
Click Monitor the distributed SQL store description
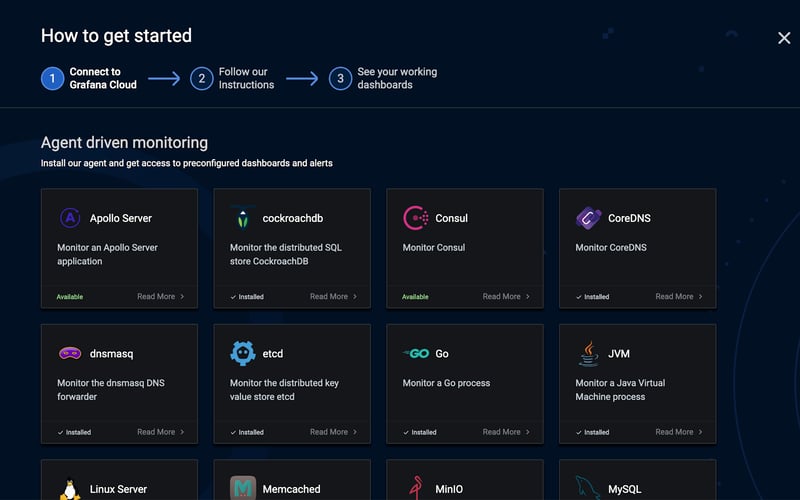(286, 254)
